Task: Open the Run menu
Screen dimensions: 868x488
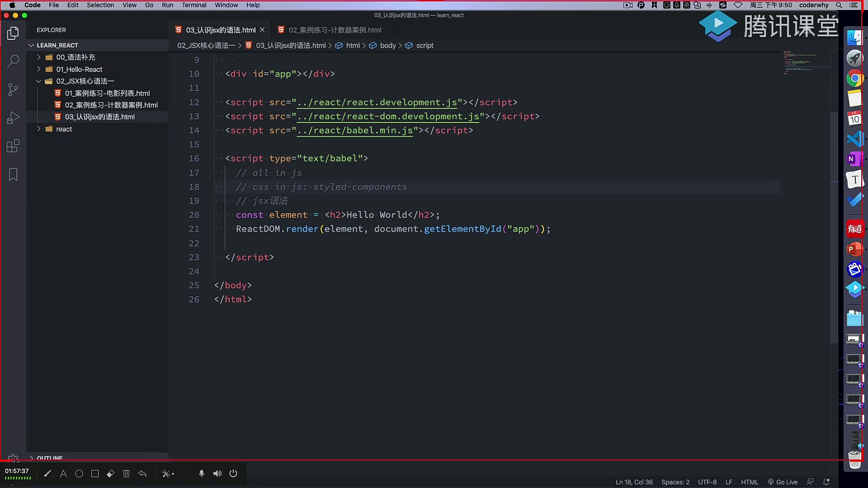Action: click(x=167, y=5)
